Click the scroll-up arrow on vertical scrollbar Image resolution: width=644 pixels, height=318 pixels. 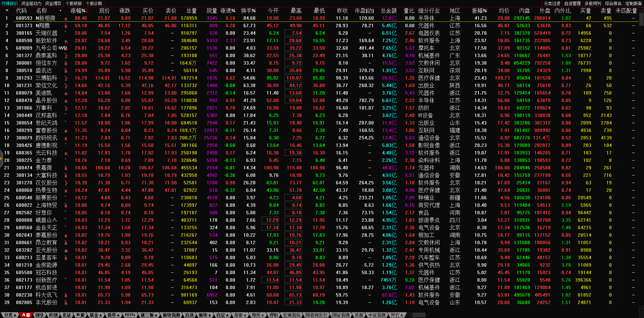[x=641, y=10]
